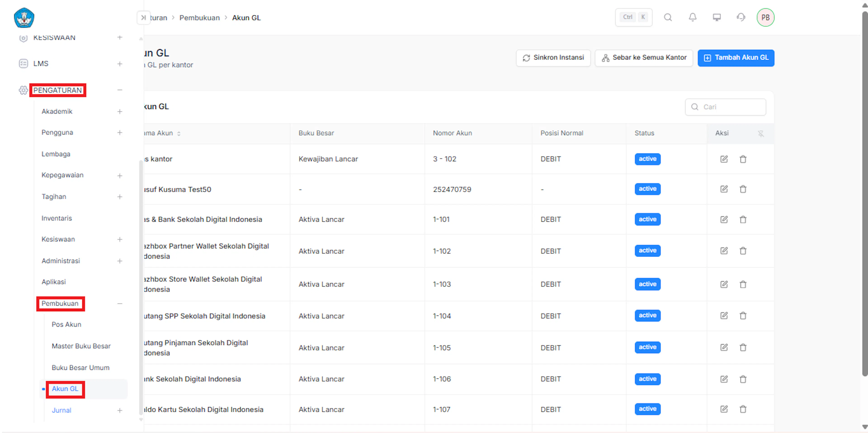Open Pos Akun menu item

66,324
